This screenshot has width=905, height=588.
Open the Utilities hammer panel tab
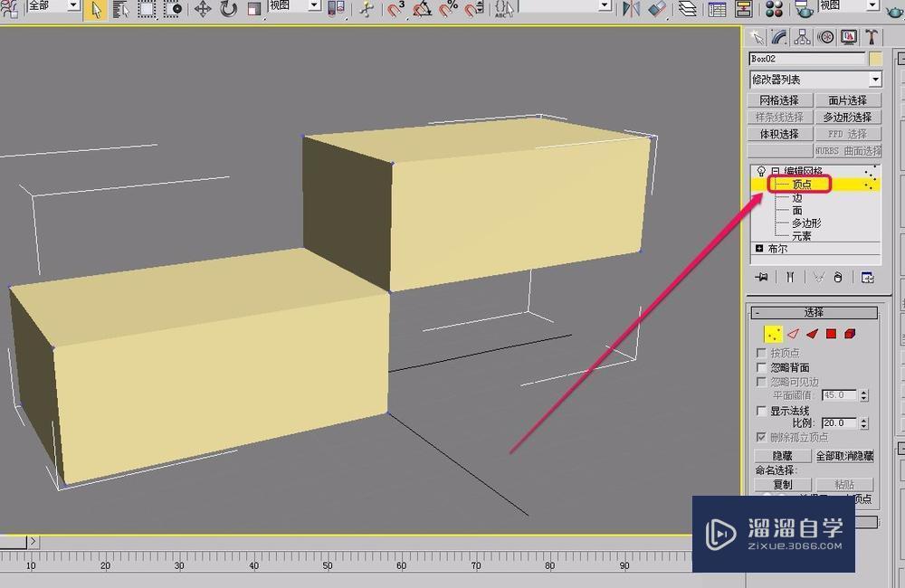pos(872,37)
